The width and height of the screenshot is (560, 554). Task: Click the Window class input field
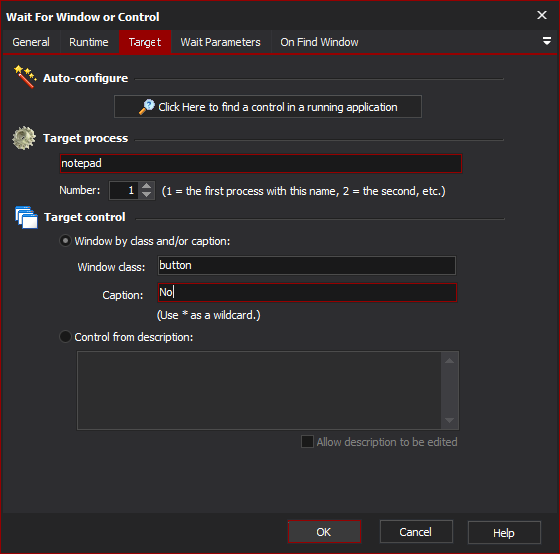(x=307, y=265)
